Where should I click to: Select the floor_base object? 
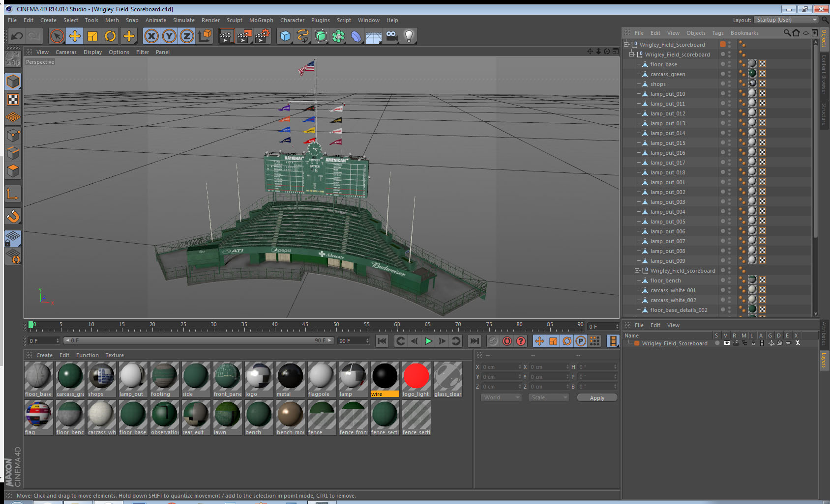(x=663, y=64)
